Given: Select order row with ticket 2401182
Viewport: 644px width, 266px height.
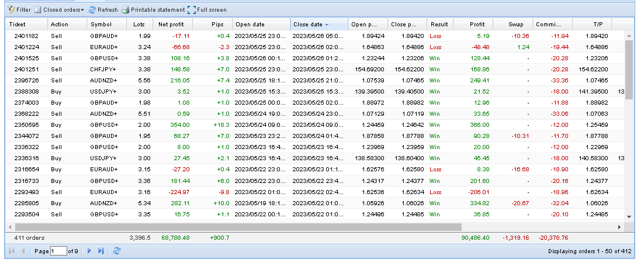Looking at the screenshot, I should click(26, 36).
